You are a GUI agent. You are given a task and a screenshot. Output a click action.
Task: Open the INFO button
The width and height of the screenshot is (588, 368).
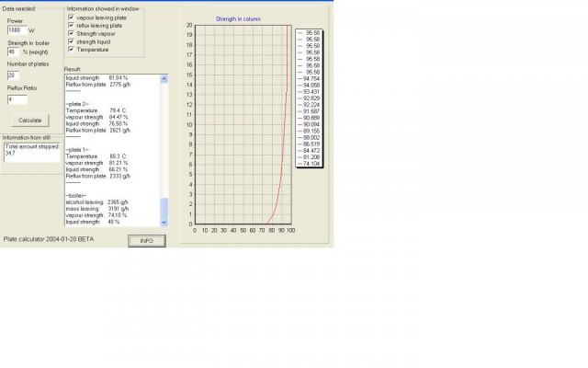[x=146, y=239]
